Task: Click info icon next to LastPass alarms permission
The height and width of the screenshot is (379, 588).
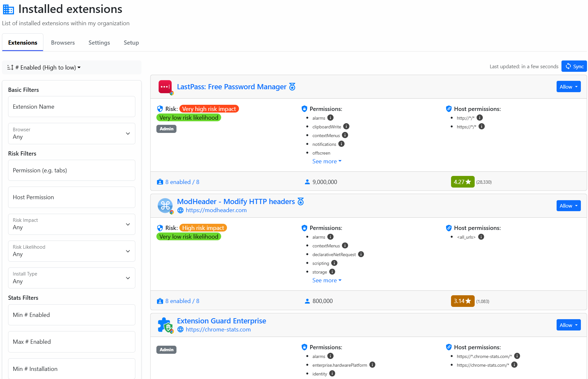Action: (330, 118)
